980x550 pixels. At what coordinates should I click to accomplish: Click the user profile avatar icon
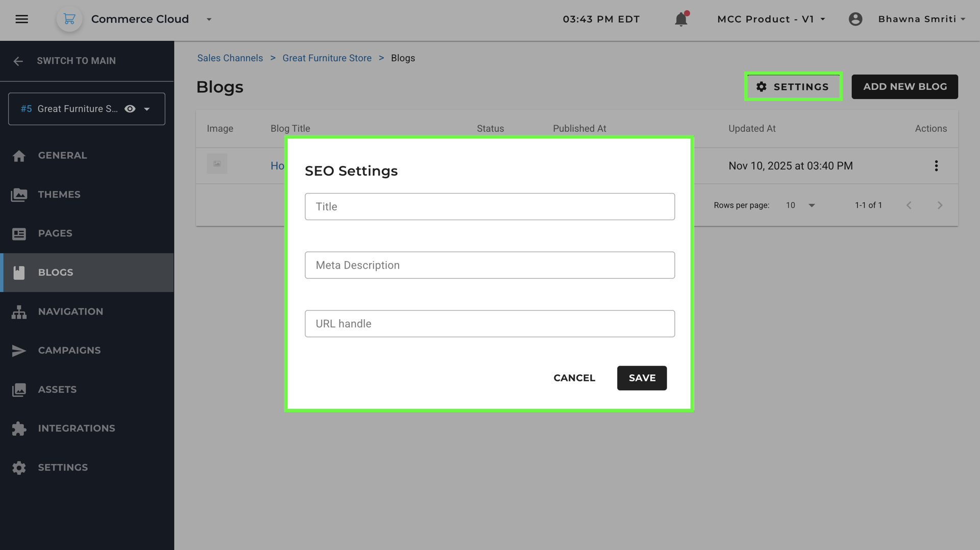pos(855,19)
